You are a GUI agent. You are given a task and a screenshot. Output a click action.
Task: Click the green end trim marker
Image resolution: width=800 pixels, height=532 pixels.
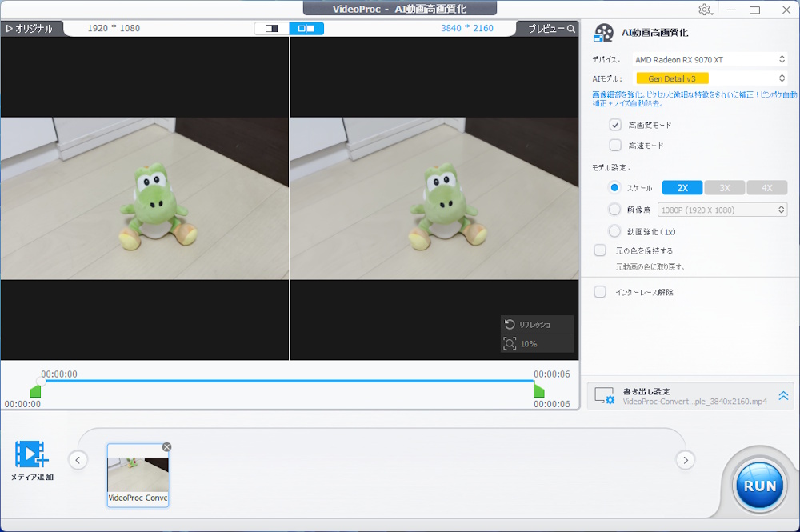pos(538,390)
